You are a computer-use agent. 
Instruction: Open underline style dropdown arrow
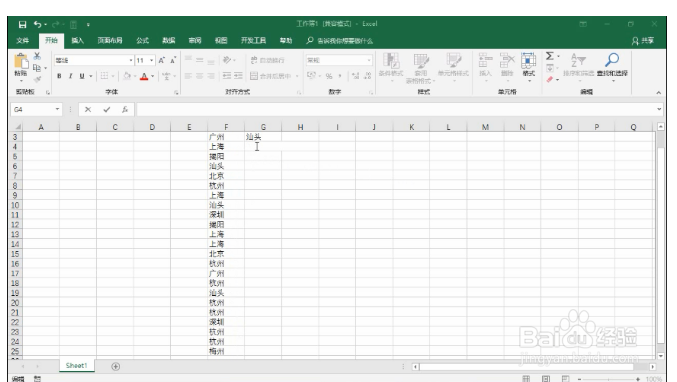pos(91,76)
